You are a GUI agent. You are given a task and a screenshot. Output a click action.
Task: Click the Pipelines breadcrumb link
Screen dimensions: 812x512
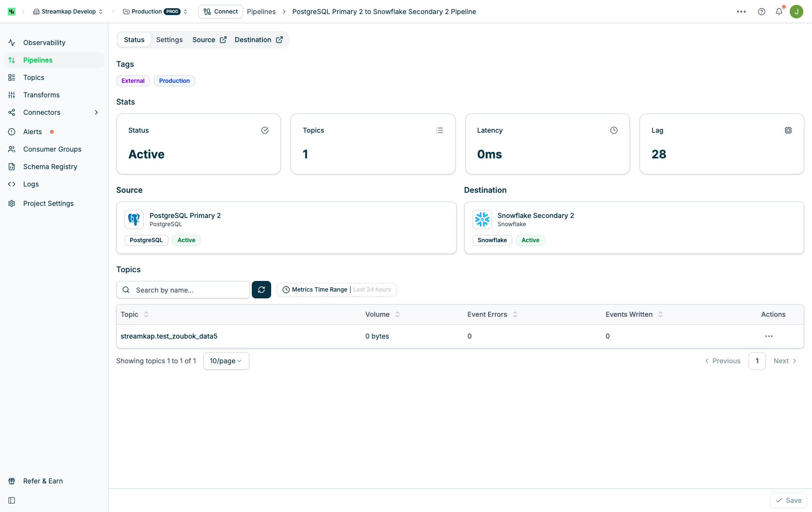261,12
